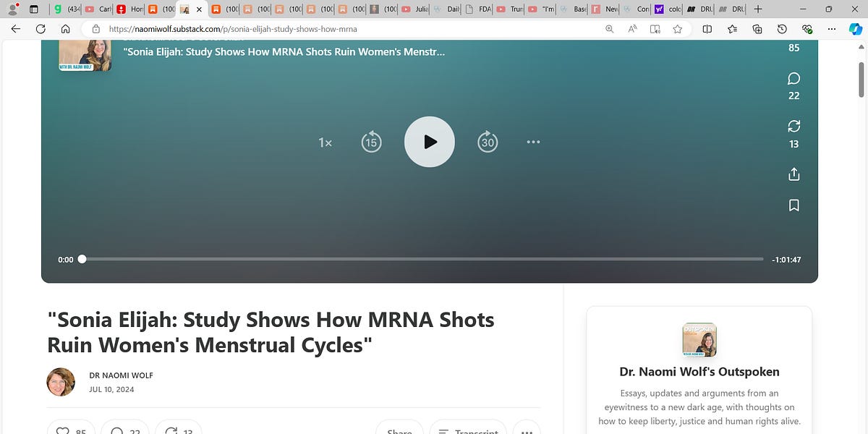Open DR NAOMI WOLF's author profile
This screenshot has width=868, height=434.
[121, 375]
